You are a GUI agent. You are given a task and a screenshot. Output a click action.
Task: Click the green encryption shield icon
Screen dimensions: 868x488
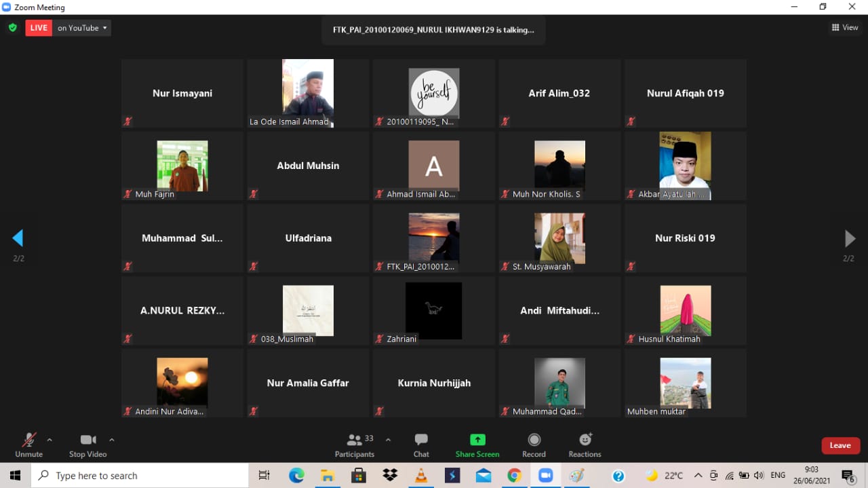click(12, 28)
